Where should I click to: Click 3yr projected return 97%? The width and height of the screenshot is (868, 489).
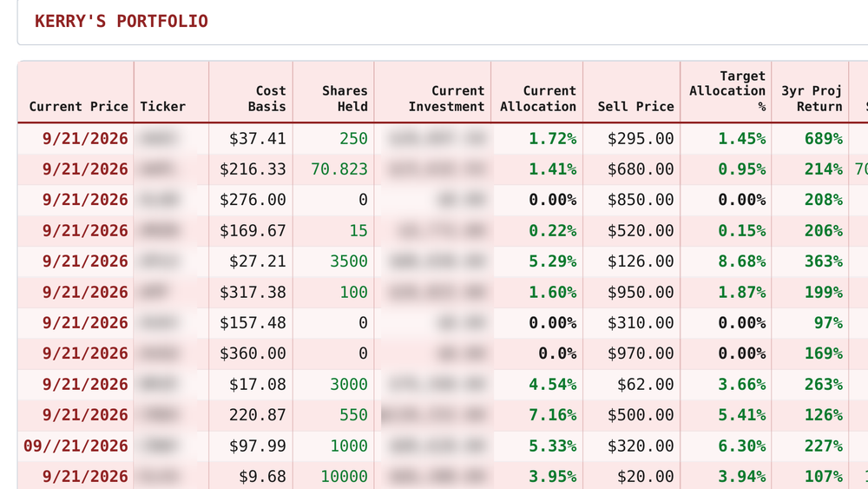(x=828, y=322)
